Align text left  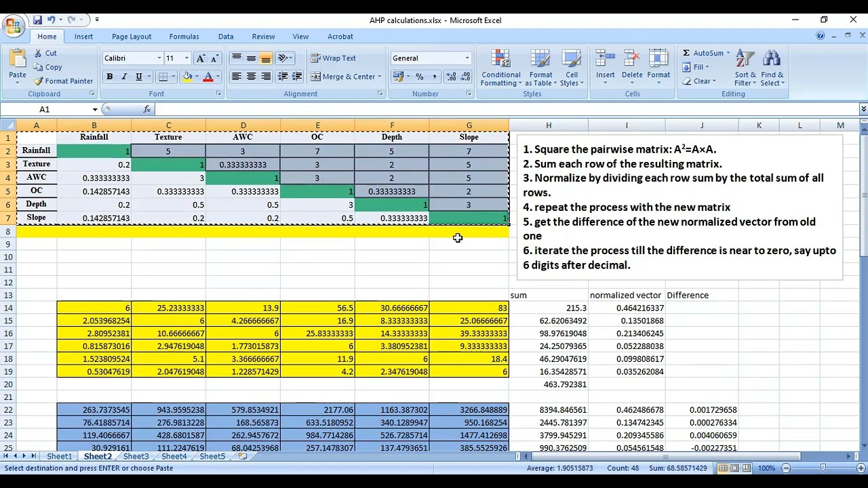[236, 77]
